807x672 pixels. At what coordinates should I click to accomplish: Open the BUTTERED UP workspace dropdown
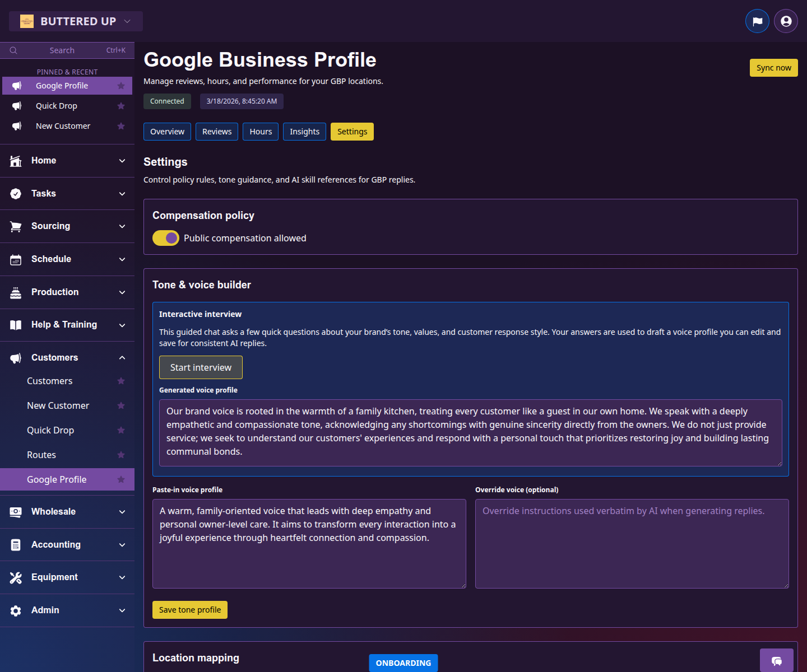pyautogui.click(x=76, y=21)
